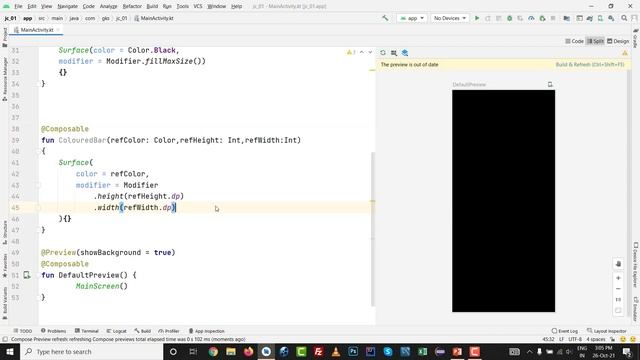Open the Logcat tool window

[117, 331]
